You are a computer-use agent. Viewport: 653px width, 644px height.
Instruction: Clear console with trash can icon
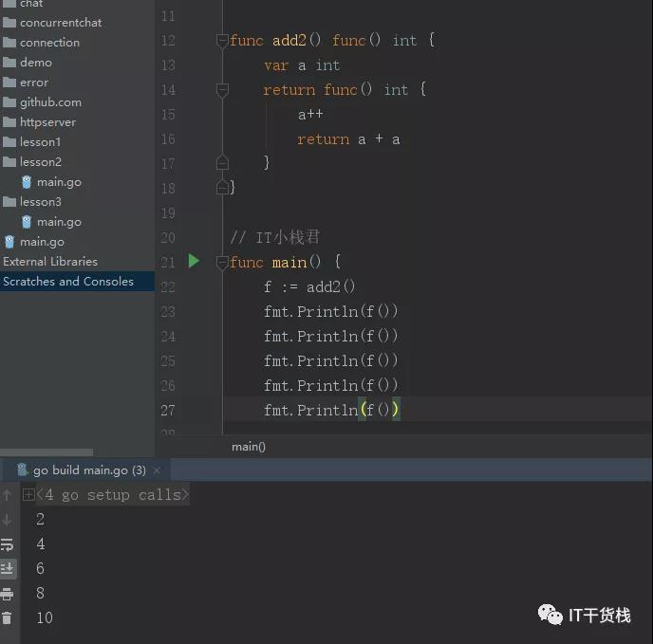(x=7, y=618)
